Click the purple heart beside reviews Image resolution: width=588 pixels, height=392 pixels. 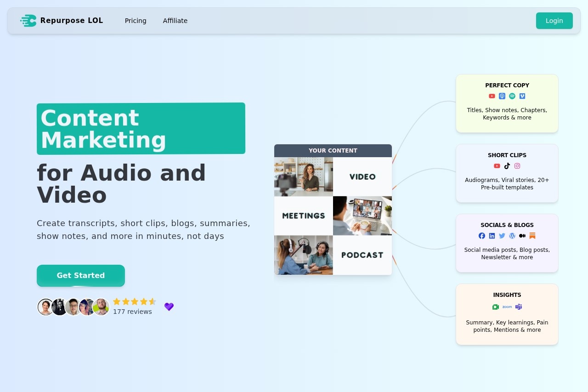pyautogui.click(x=169, y=307)
